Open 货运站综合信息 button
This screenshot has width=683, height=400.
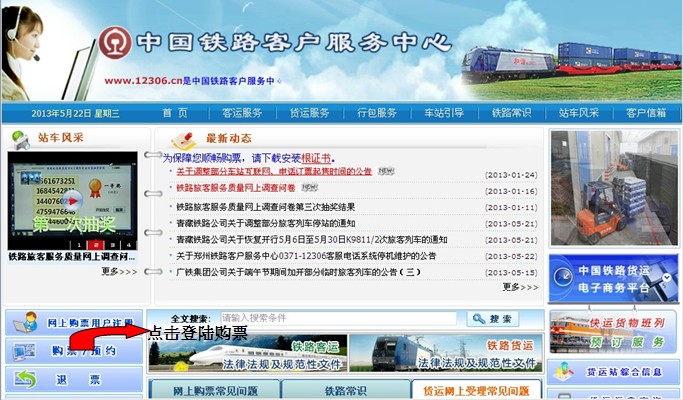(x=613, y=372)
